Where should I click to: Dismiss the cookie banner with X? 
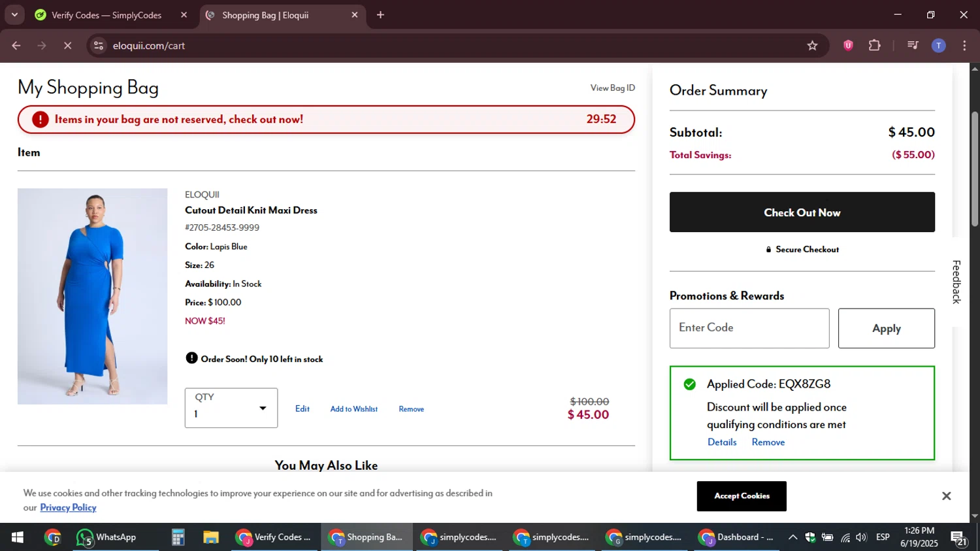pyautogui.click(x=946, y=496)
